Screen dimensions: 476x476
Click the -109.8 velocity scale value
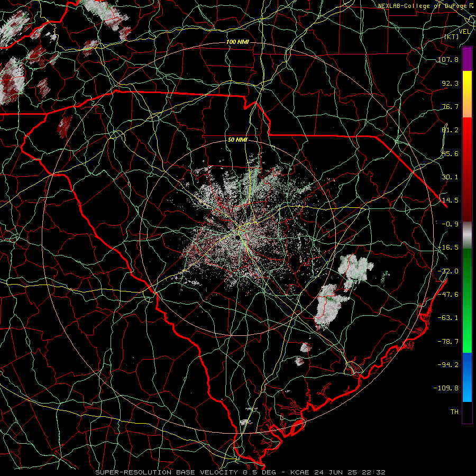[446, 388]
